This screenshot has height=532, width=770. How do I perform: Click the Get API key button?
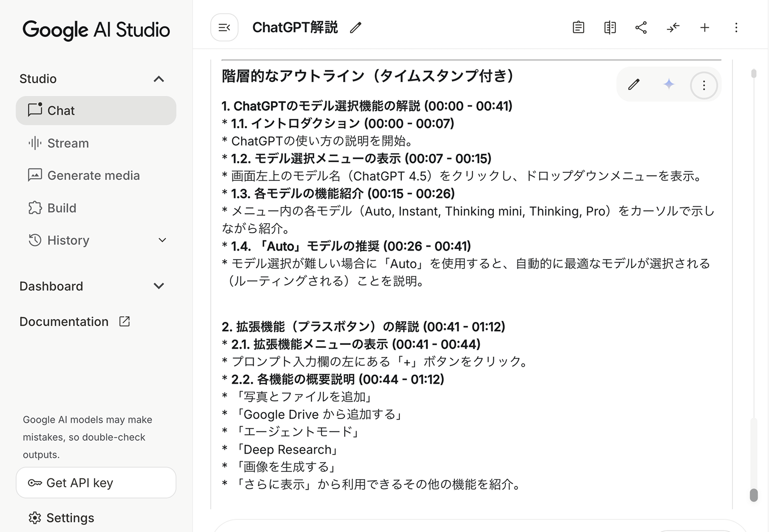coord(96,483)
